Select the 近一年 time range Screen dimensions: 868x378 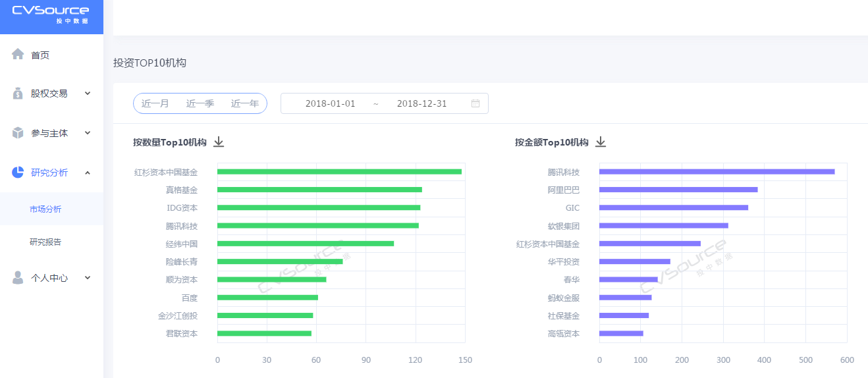coord(244,103)
